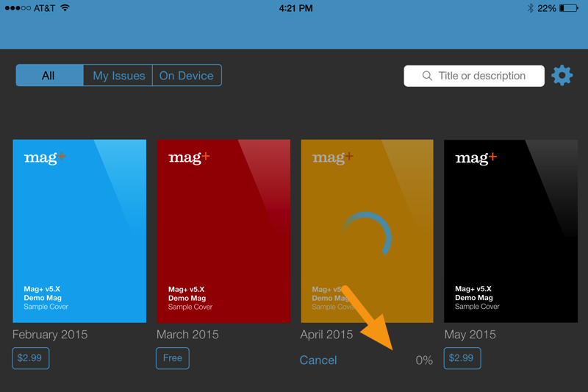This screenshot has width=588, height=392.
Task: Open the red March 2015 cover
Action: pyautogui.click(x=223, y=231)
